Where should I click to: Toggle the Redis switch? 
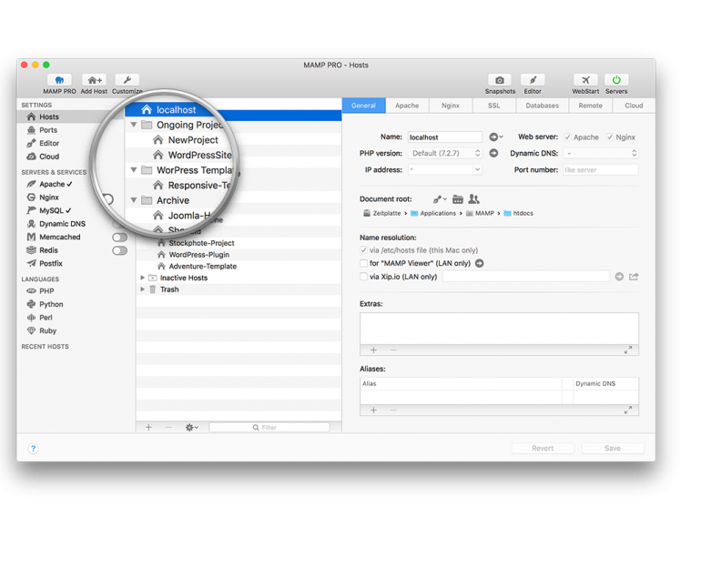pyautogui.click(x=119, y=250)
